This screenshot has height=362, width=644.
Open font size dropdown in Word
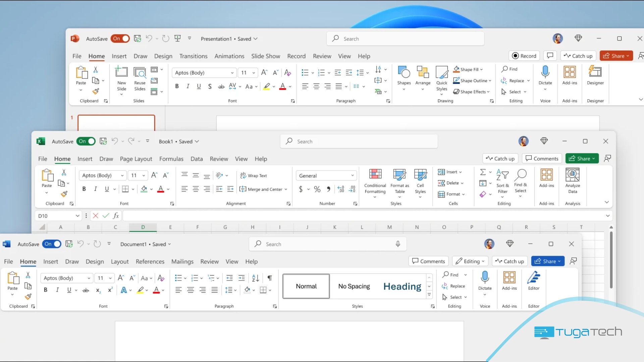(x=110, y=278)
